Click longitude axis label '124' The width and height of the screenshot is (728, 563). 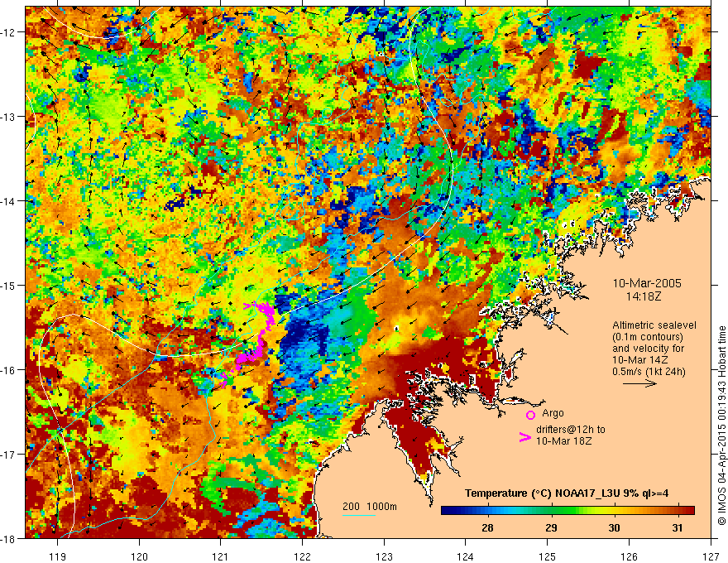coord(466,556)
